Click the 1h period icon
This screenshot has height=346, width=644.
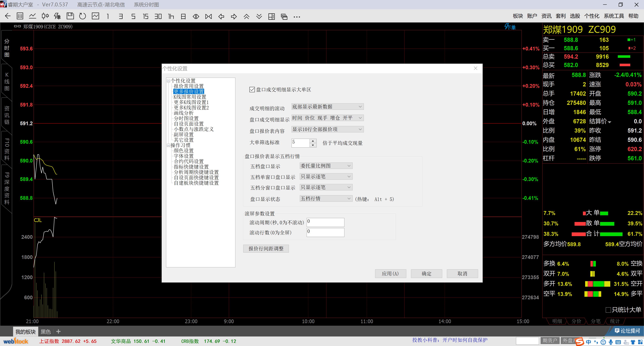171,16
